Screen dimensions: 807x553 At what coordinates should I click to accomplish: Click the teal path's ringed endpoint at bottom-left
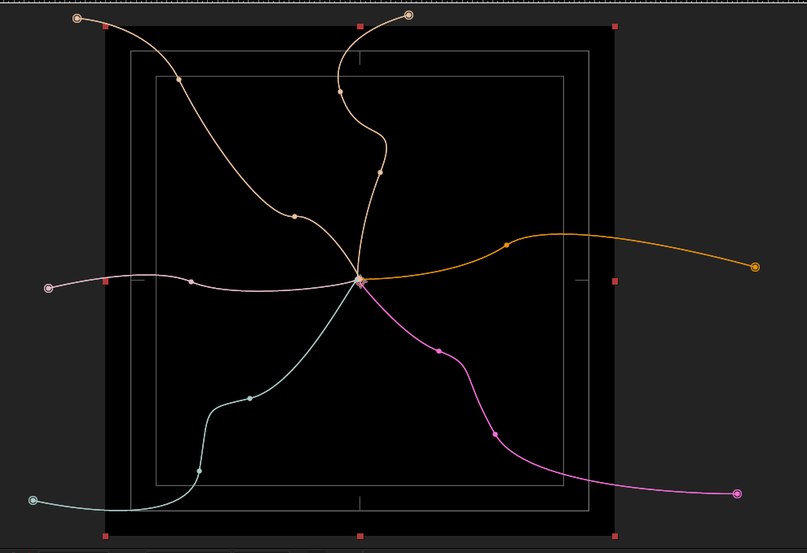tap(33, 500)
